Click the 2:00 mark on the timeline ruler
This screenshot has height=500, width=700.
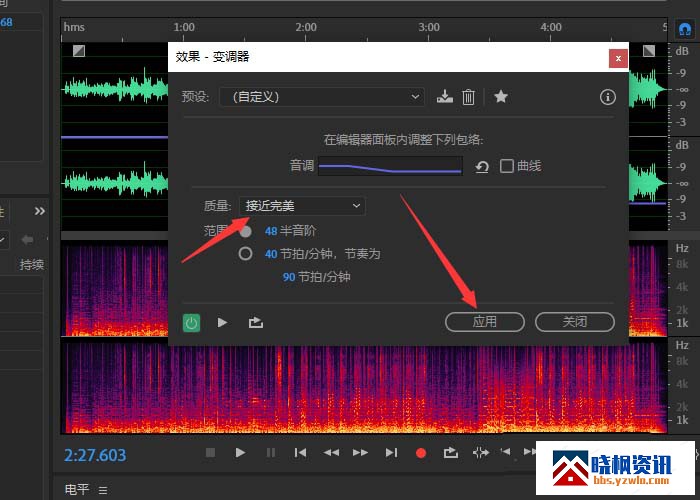pyautogui.click(x=306, y=27)
